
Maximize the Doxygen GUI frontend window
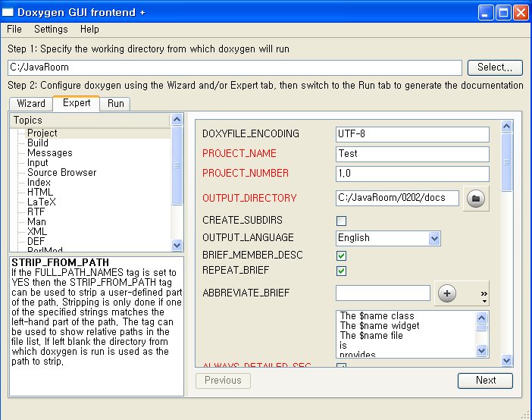(503, 13)
